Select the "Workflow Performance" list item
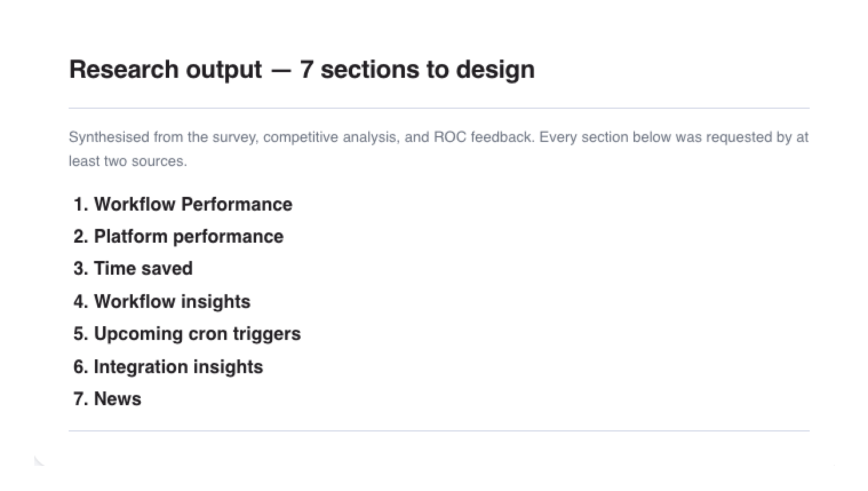 (193, 204)
